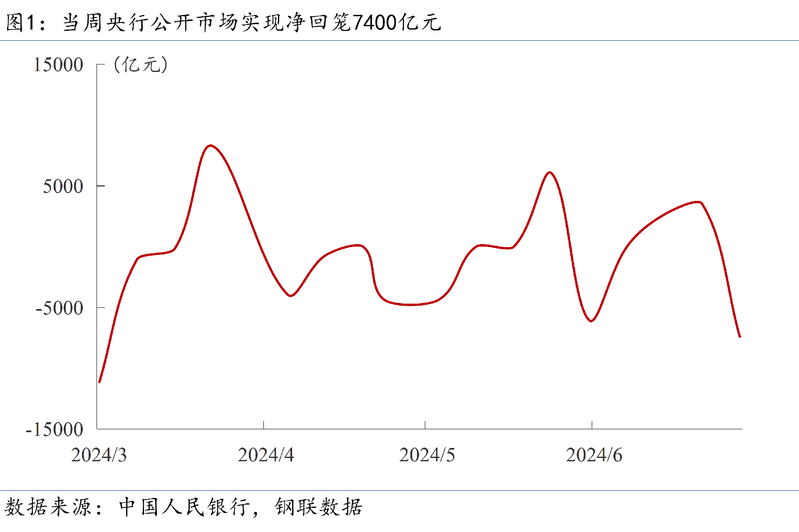Click the 钢联数据 source text
The width and height of the screenshot is (799, 532).
(318, 507)
